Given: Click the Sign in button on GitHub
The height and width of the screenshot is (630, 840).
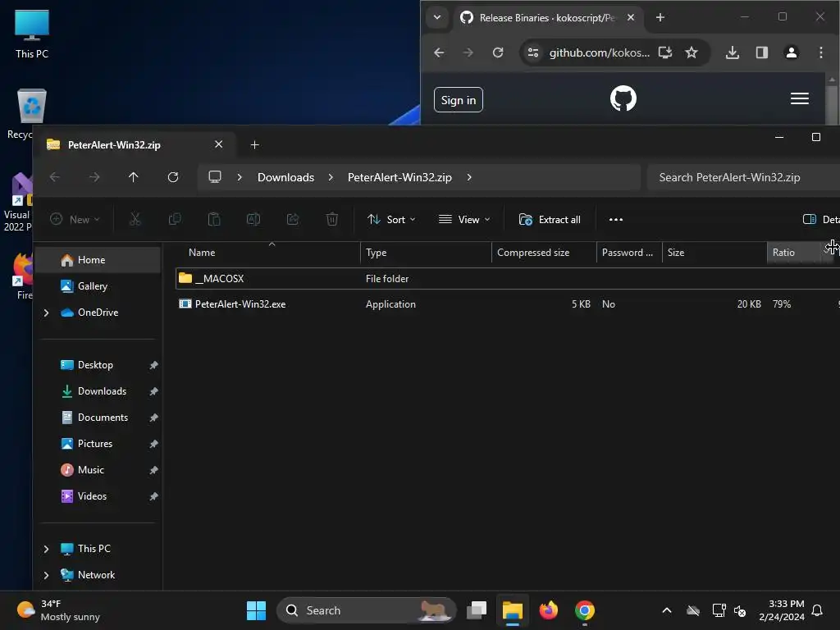Looking at the screenshot, I should point(458,99).
